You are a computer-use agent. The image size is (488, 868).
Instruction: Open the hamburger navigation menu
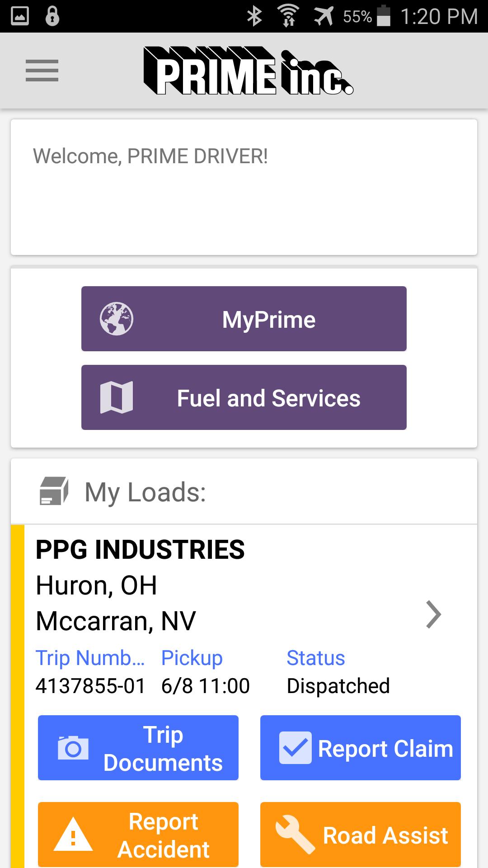42,71
